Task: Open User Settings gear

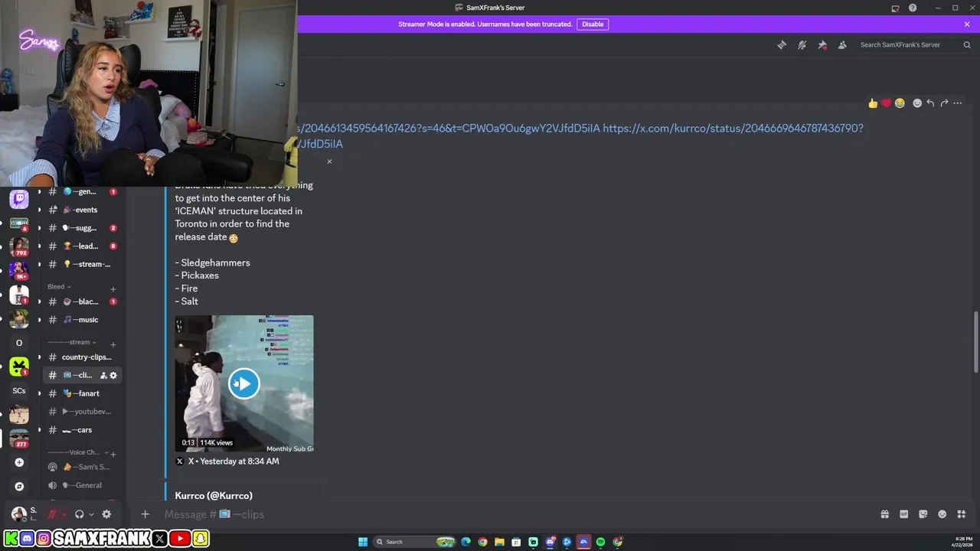Action: (106, 514)
